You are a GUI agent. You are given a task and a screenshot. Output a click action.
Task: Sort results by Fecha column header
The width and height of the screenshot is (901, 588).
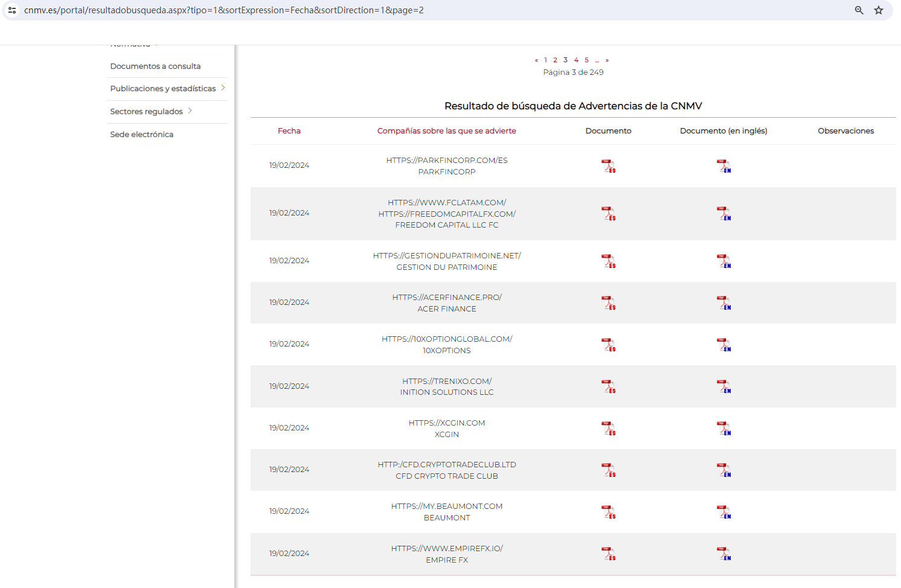[x=289, y=131]
